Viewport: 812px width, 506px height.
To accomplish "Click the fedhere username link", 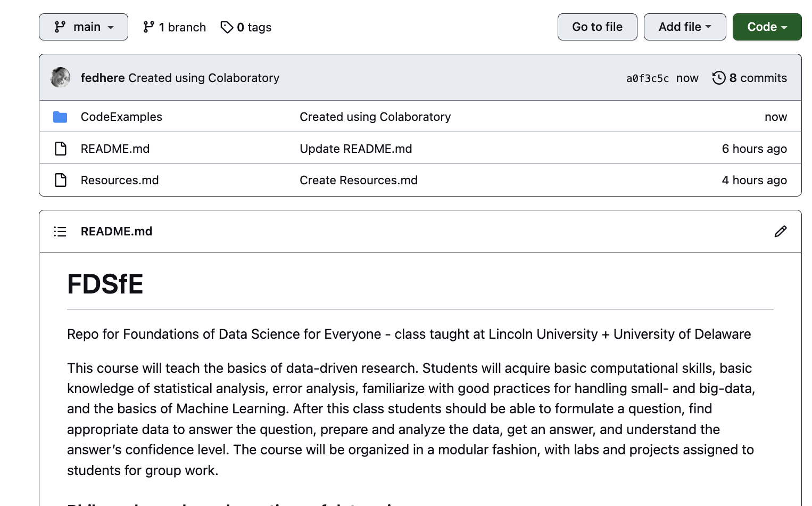I will click(103, 78).
